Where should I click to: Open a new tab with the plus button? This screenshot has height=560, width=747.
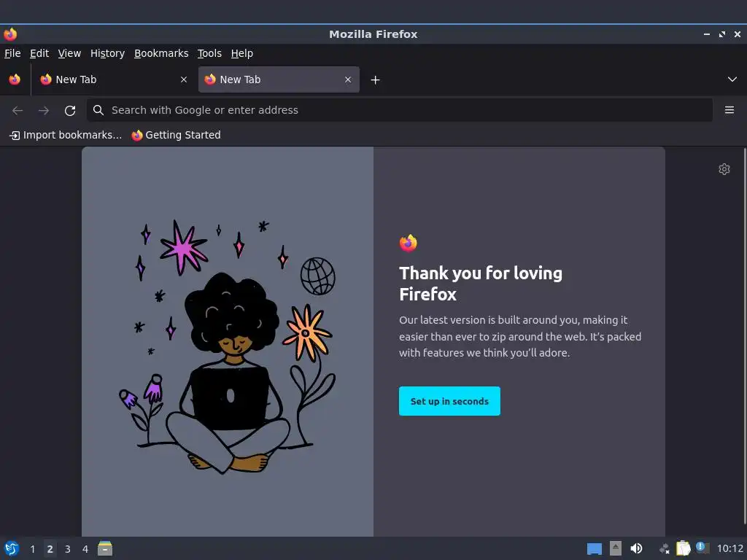pos(376,80)
